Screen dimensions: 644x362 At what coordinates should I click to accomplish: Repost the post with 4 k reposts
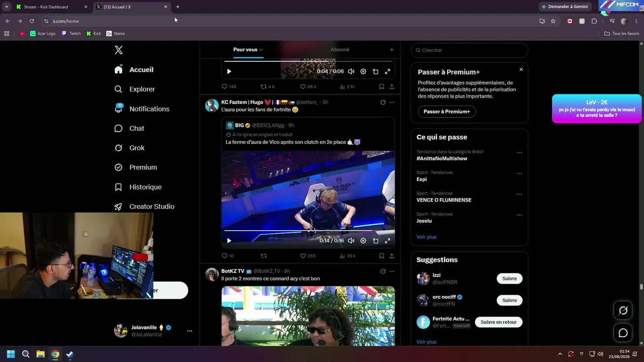[267, 86]
